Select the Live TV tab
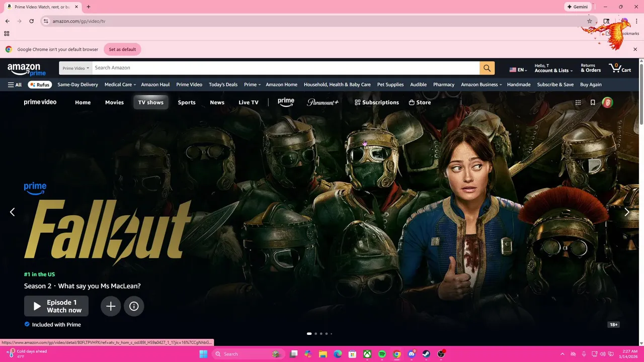The image size is (644, 362). pyautogui.click(x=249, y=102)
